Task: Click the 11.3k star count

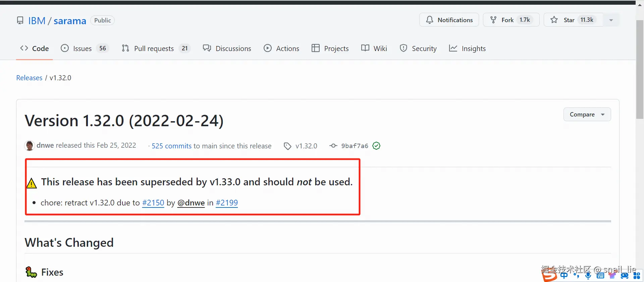Action: click(x=587, y=20)
